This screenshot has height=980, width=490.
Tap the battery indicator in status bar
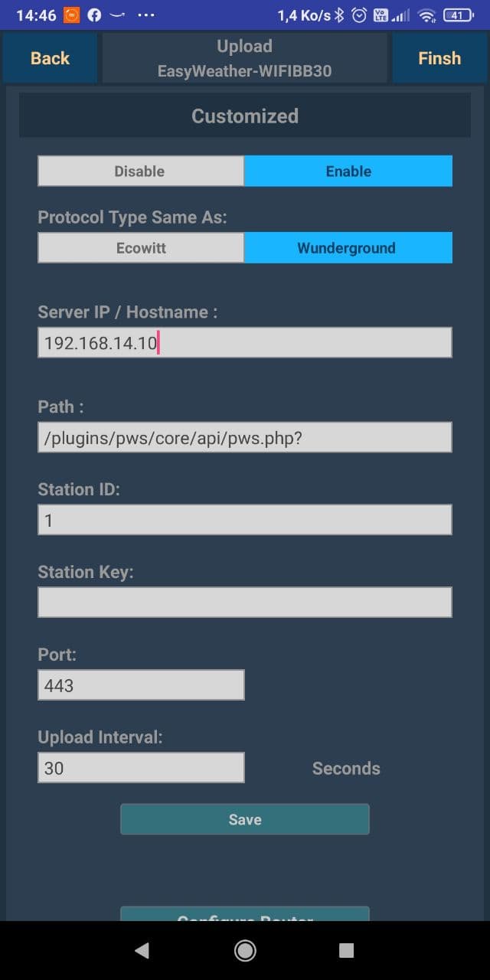[458, 15]
